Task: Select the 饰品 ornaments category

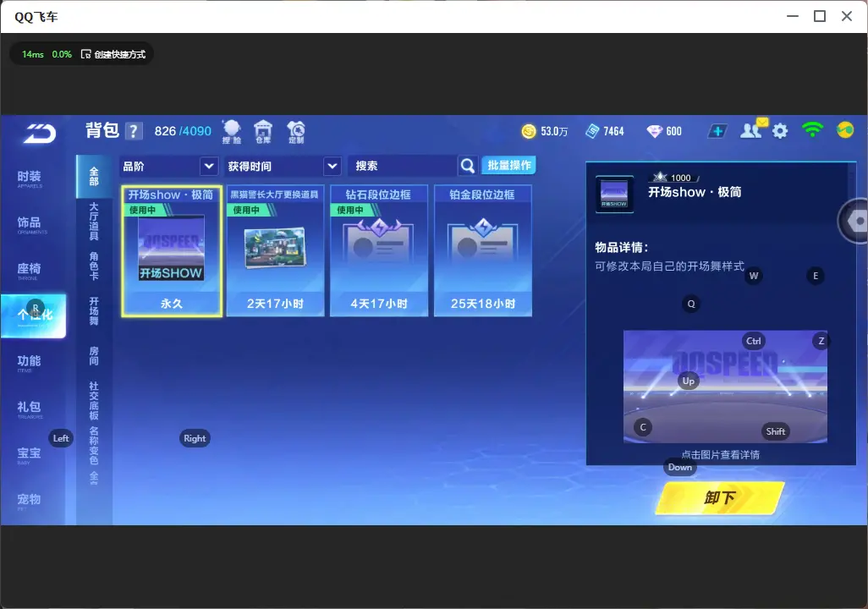Action: 30,224
